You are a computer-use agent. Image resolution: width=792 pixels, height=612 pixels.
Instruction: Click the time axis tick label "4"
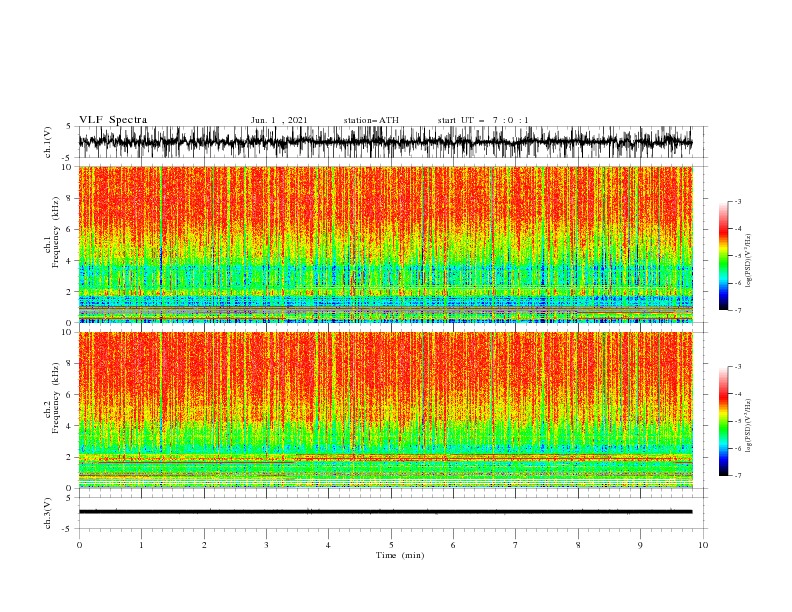coord(328,545)
